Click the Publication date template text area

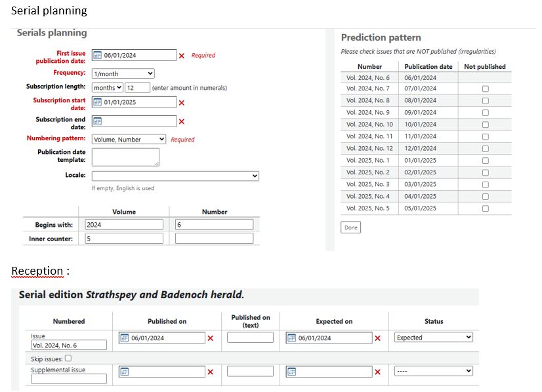click(x=125, y=157)
